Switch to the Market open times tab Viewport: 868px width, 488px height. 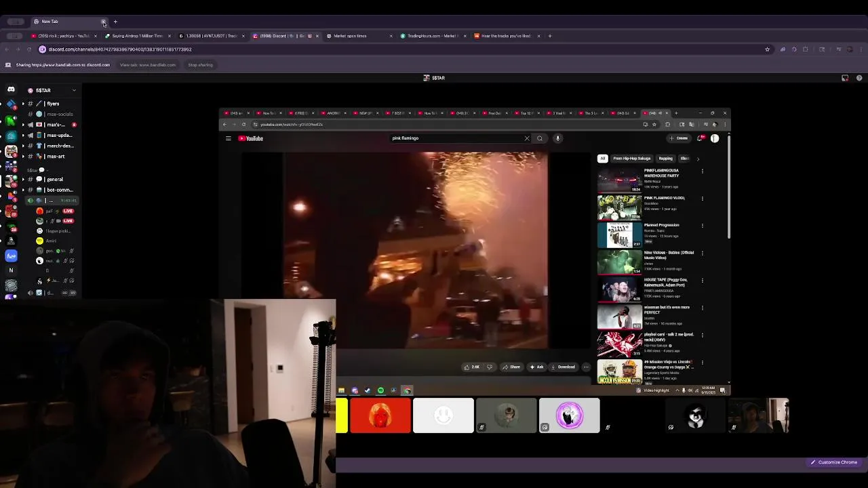359,36
